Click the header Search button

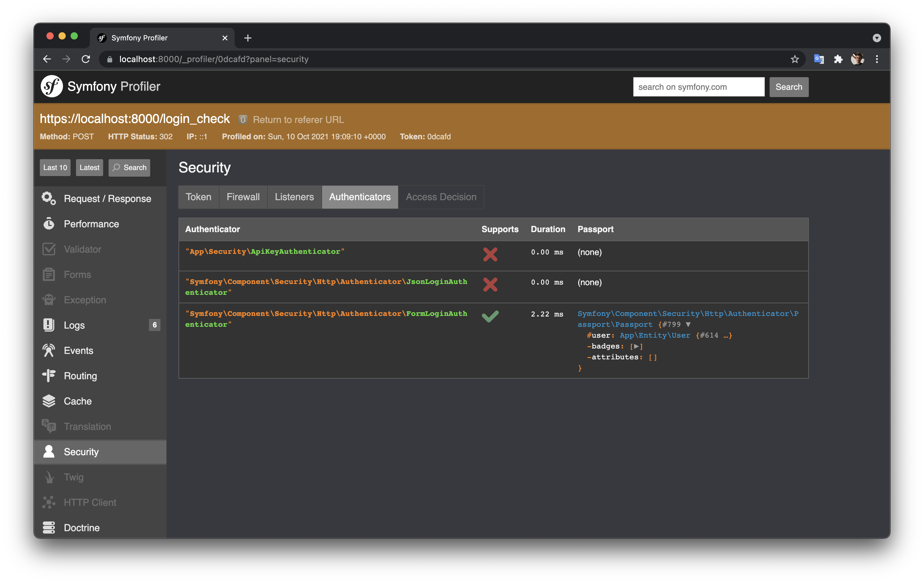click(789, 87)
